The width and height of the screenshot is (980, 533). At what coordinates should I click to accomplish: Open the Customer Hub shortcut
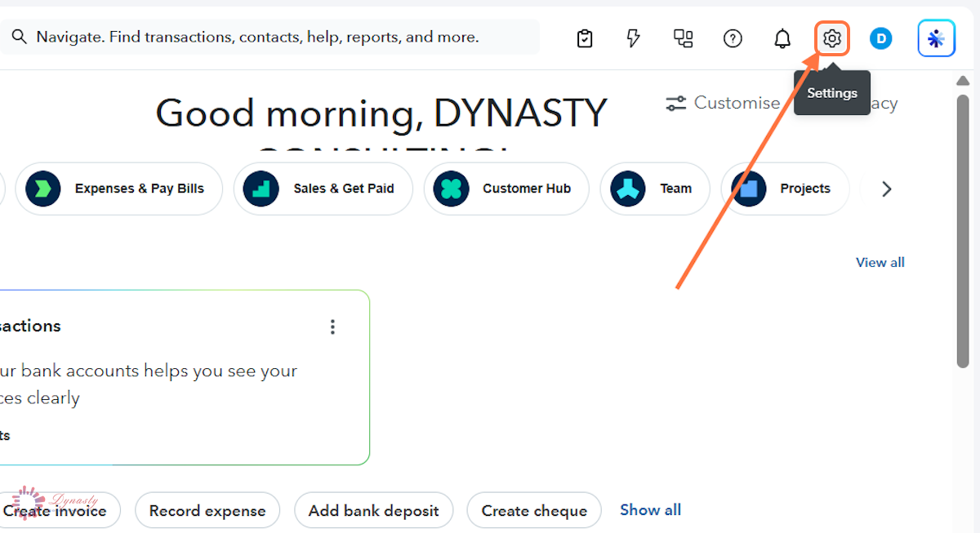(x=506, y=189)
